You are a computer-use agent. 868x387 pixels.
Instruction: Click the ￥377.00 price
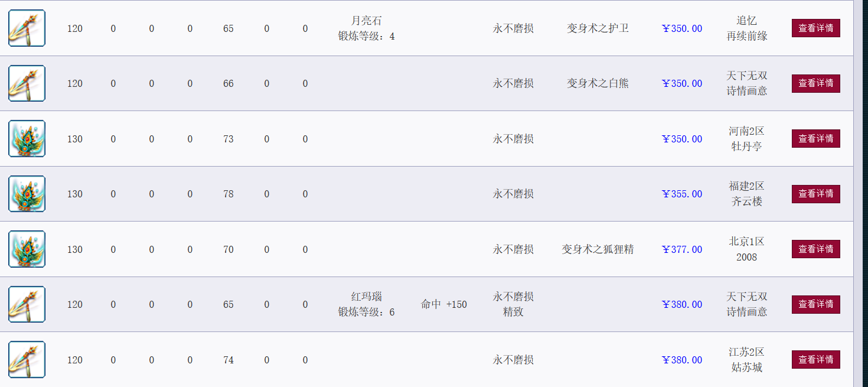coord(682,249)
